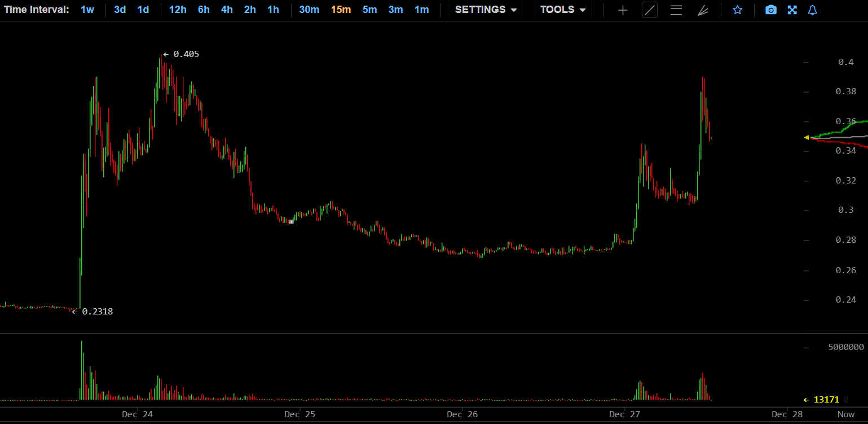Take a chart screenshot with camera icon
The width and height of the screenshot is (868, 424).
771,10
